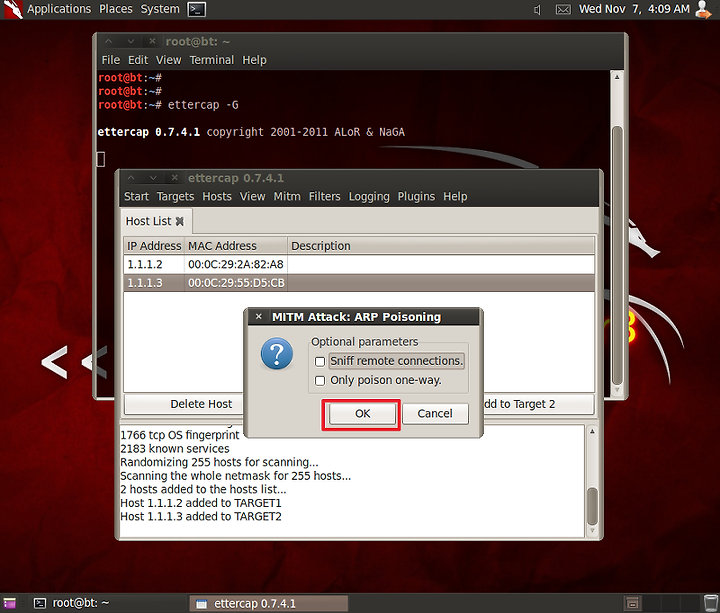Click log line 'Host 1.1.1.3 added to TARGET2'
720x613 pixels.
click(201, 517)
